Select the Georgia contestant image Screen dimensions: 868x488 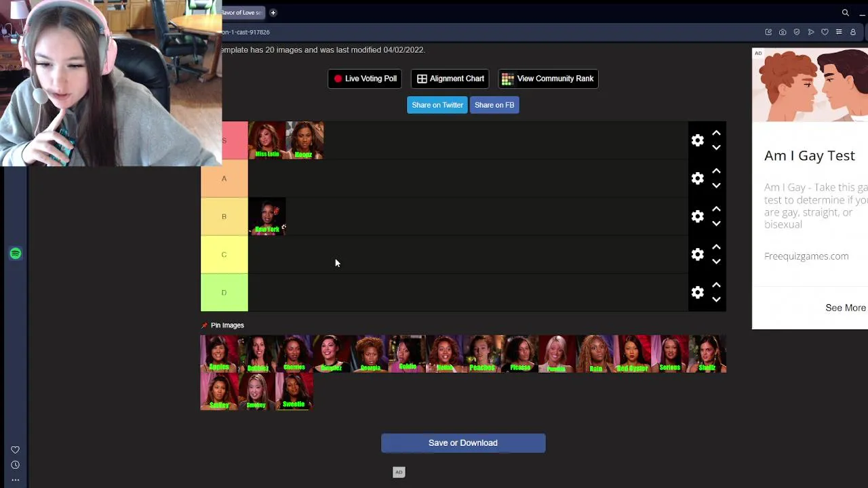click(370, 354)
